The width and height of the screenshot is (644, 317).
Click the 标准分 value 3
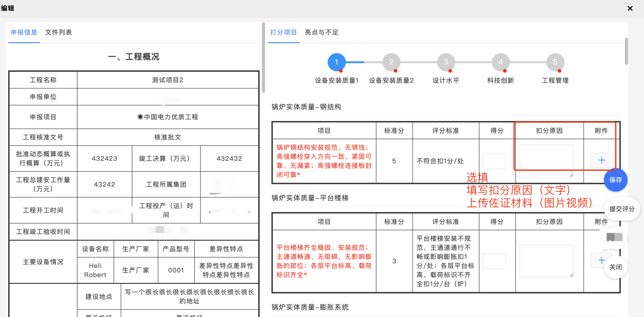[x=394, y=261]
